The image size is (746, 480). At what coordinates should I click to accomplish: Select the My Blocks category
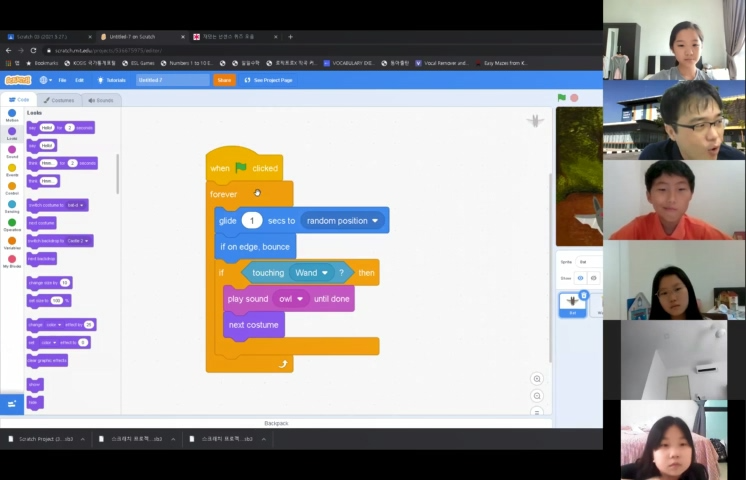(12, 261)
